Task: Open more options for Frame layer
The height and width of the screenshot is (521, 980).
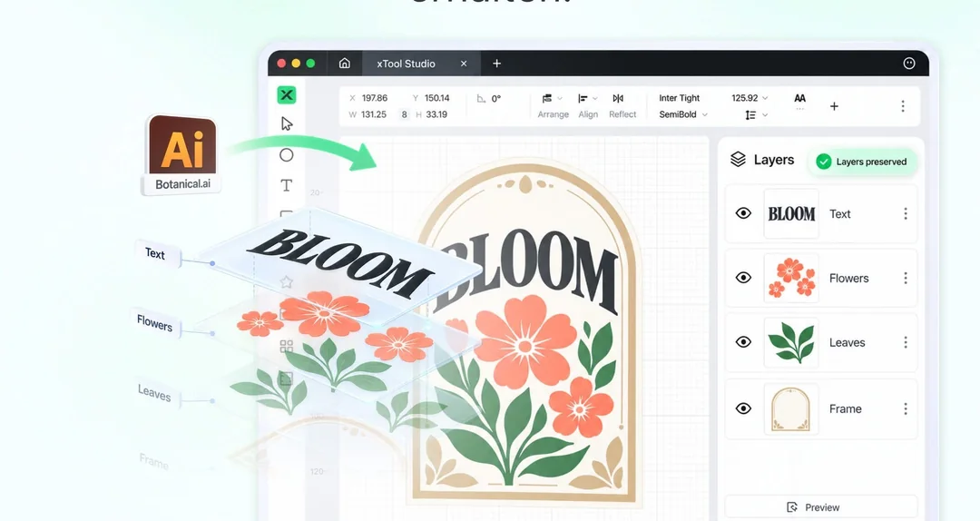Action: point(905,408)
